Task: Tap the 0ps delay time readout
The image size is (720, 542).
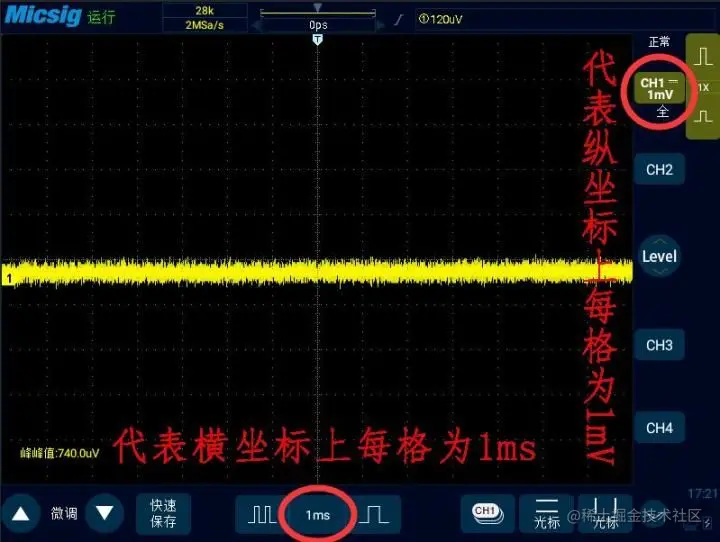Action: pos(318,25)
